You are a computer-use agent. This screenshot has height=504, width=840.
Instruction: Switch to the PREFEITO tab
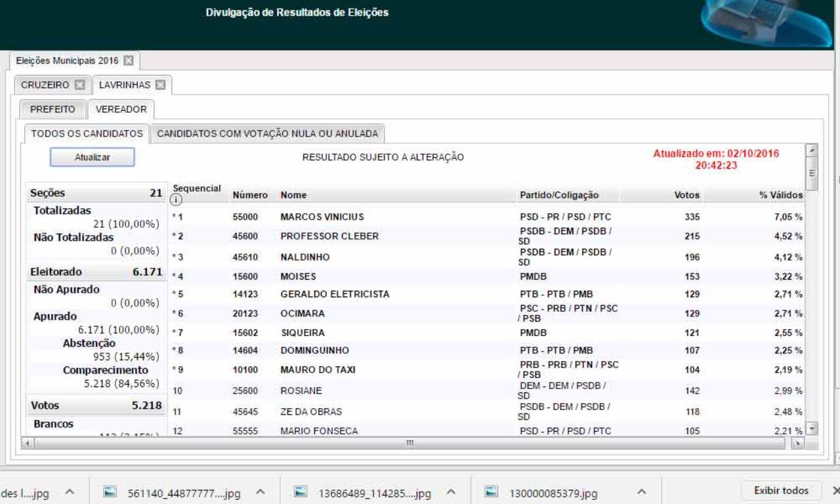coord(52,110)
